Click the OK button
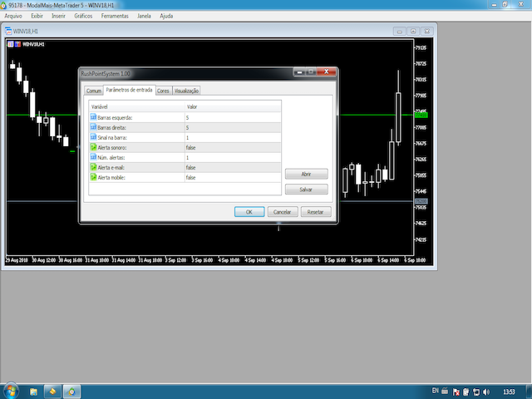Screen dimensions: 532x399 [x=249, y=212]
